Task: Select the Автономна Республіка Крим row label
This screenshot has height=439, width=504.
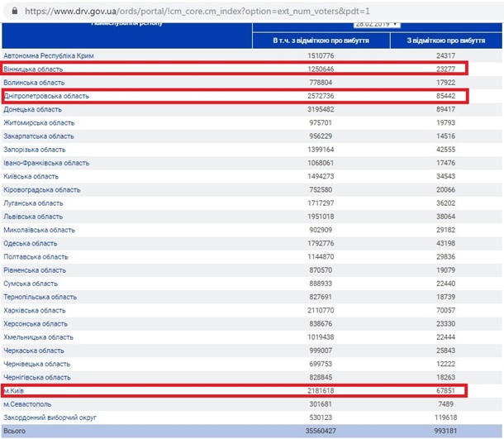Action: 49,56
